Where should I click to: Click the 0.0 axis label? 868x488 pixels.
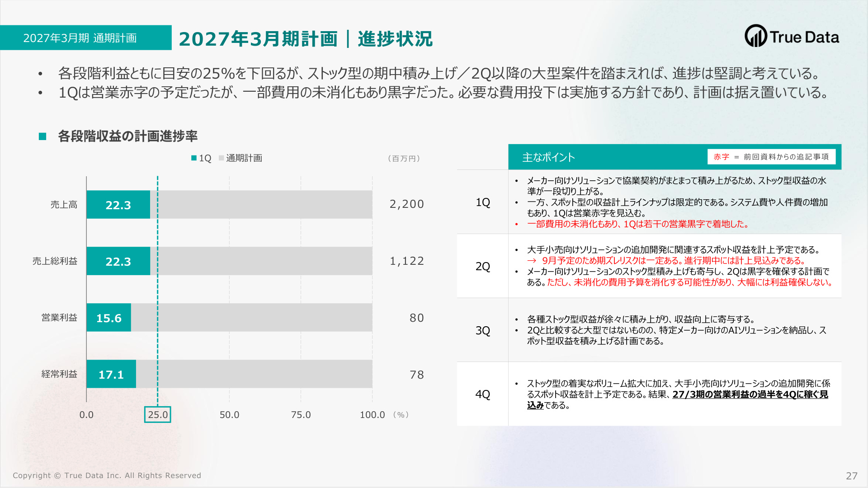[86, 415]
